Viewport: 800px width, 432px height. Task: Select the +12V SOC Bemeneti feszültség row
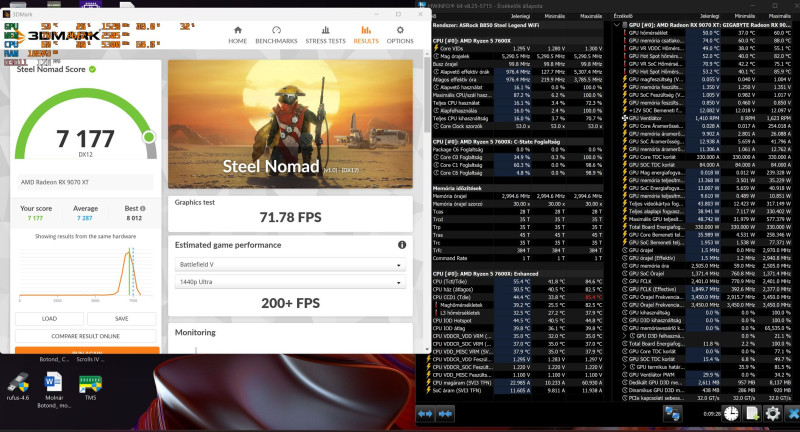coord(707,110)
